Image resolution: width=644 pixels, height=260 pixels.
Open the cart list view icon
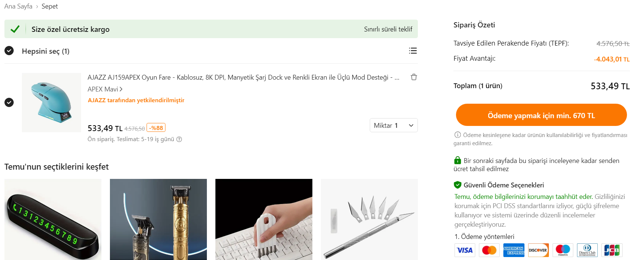(413, 51)
